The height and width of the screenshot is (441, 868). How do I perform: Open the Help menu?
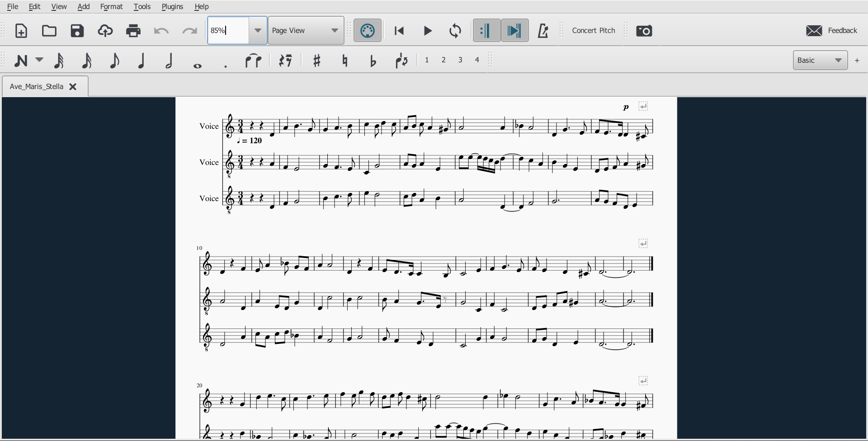point(201,6)
